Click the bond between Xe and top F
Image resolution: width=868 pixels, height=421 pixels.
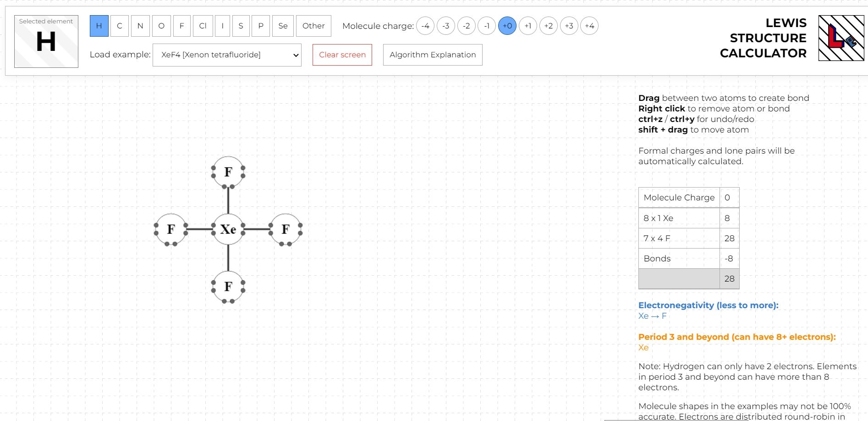coord(228,200)
